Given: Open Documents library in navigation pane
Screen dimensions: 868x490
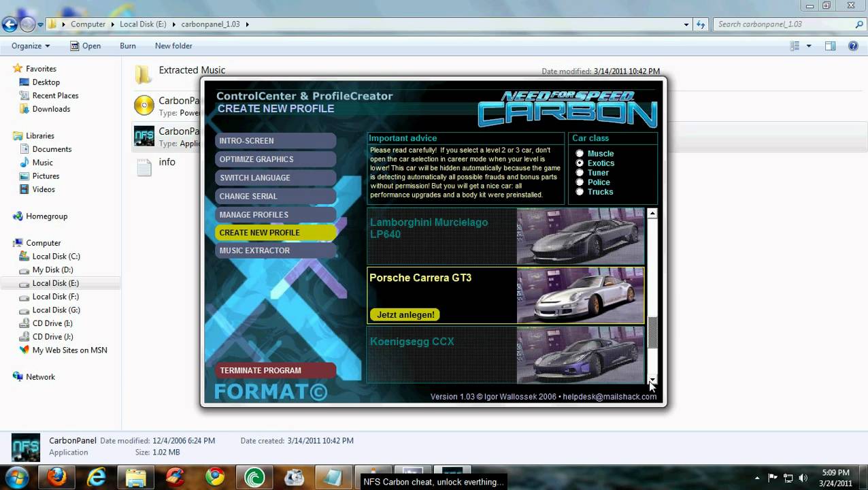Looking at the screenshot, I should pos(52,149).
